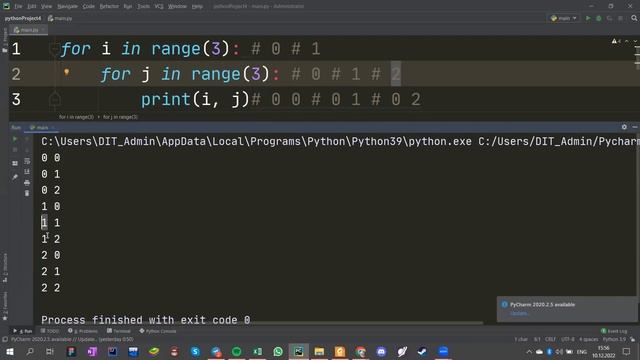
Task: Open the Code menu
Action: point(89,6)
